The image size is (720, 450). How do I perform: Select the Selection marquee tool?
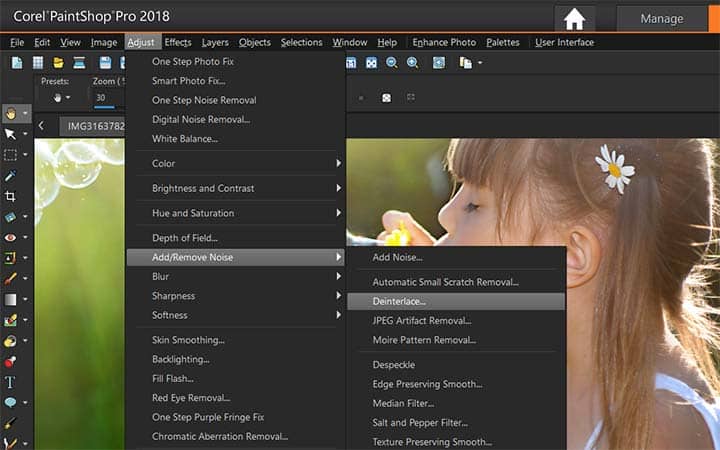[10, 155]
